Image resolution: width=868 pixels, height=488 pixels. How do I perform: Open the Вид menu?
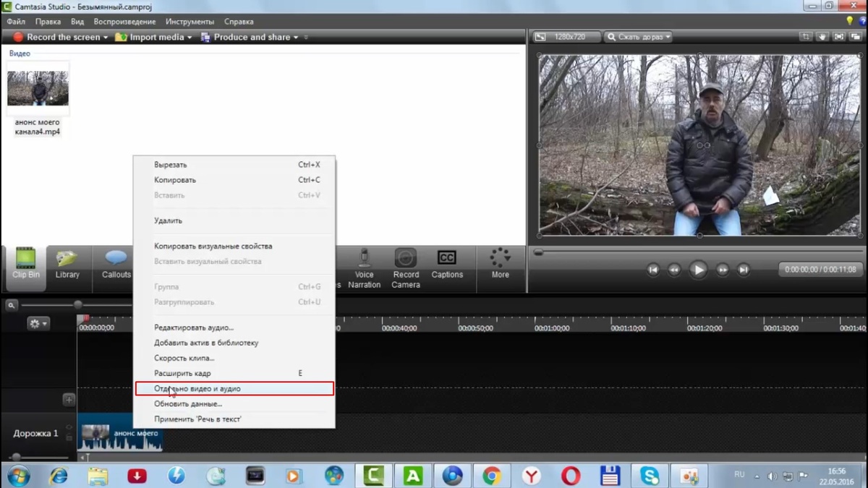77,22
